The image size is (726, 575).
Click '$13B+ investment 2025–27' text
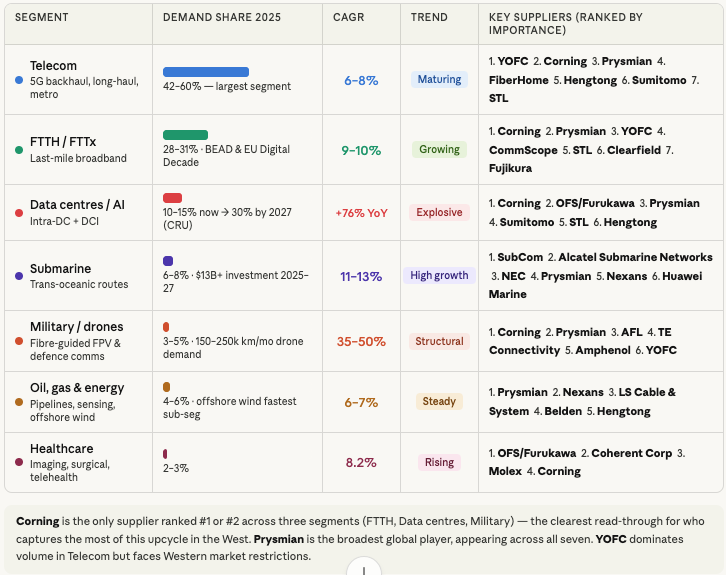coord(236,281)
